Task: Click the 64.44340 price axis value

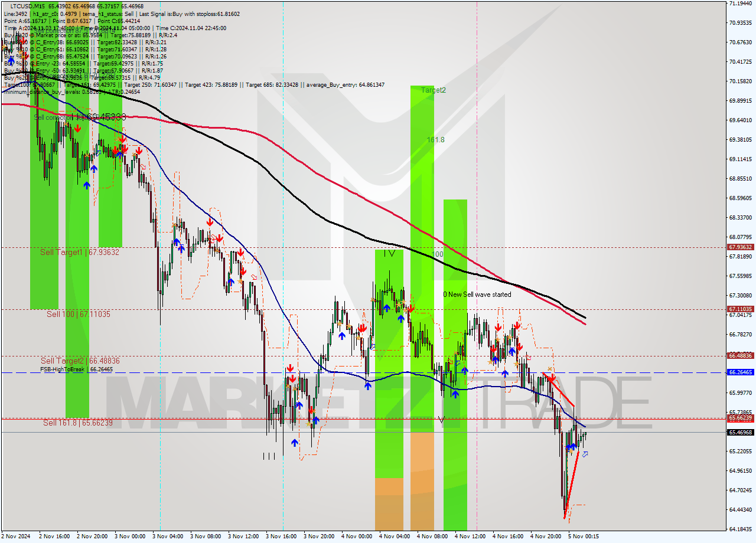Action: pyautogui.click(x=740, y=509)
